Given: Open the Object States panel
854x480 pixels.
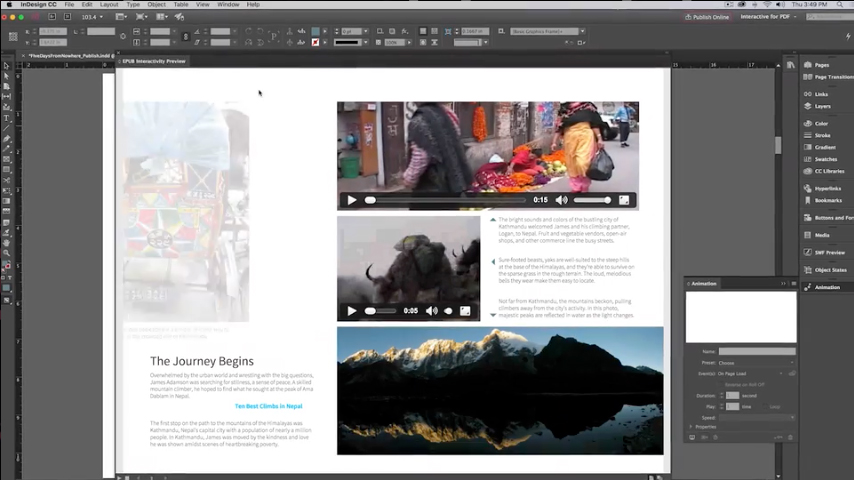Looking at the screenshot, I should tap(829, 270).
